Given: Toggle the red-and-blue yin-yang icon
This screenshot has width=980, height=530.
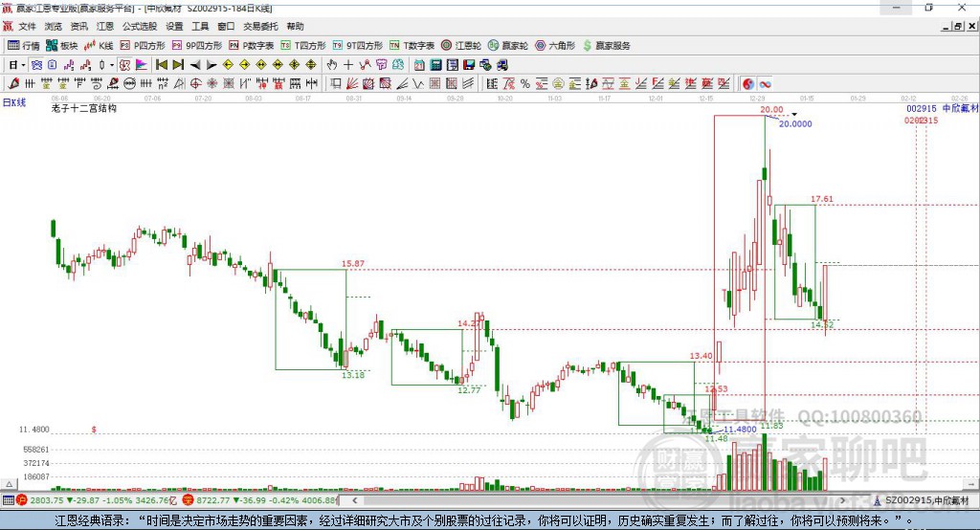Looking at the screenshot, I should pyautogui.click(x=748, y=84).
